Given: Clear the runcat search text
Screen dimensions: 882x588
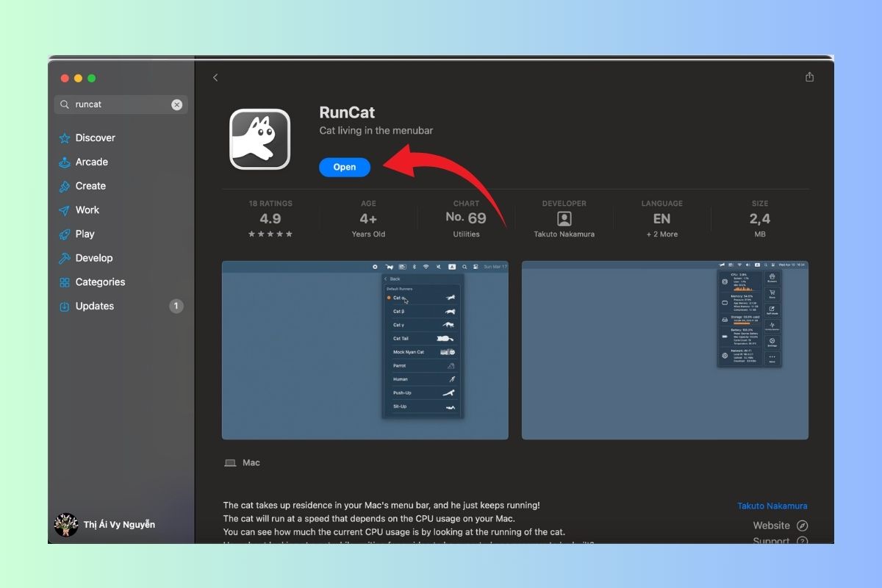Looking at the screenshot, I should [176, 104].
